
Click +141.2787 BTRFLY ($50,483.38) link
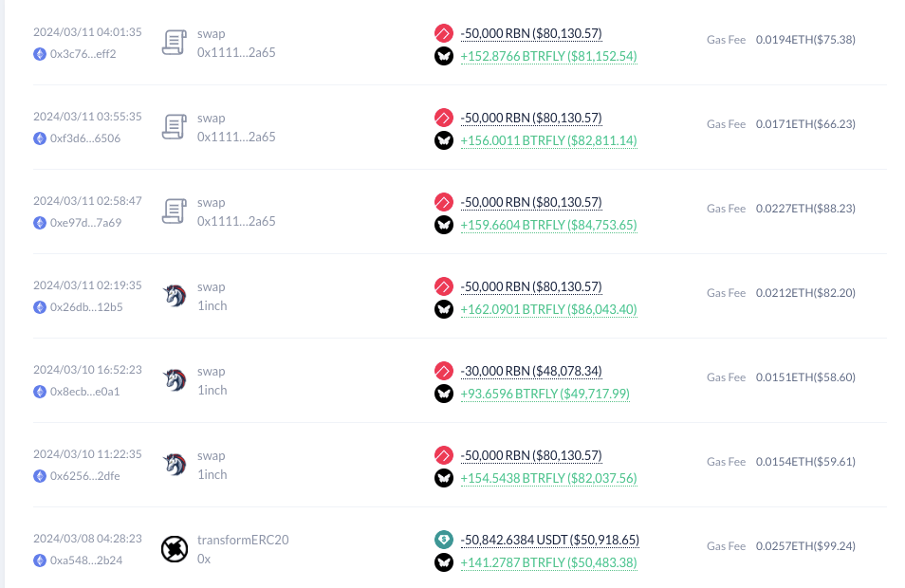[x=549, y=562]
